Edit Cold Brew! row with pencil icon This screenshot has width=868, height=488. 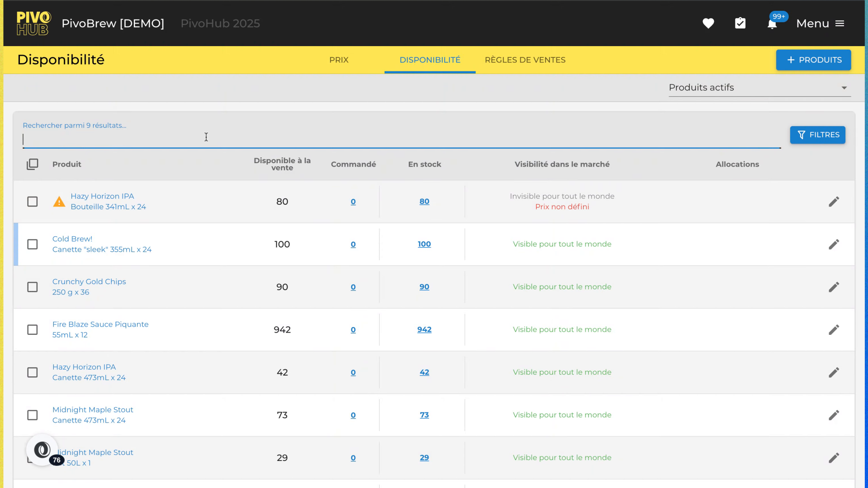pos(834,244)
